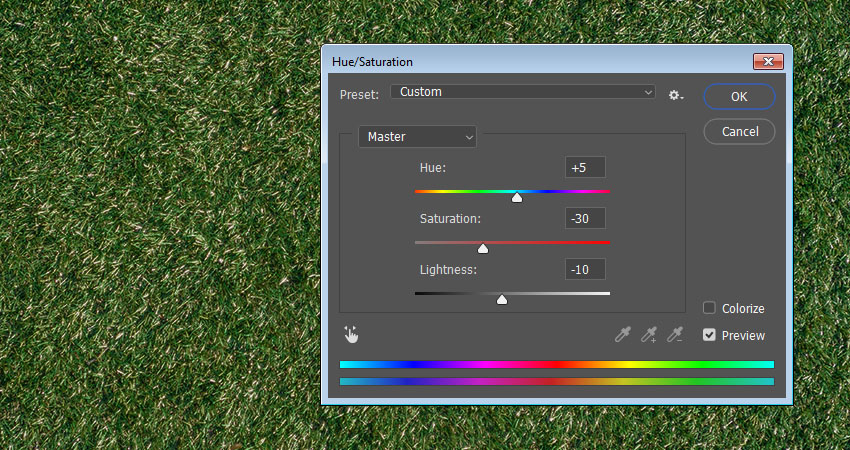Screen dimensions: 850x450
Task: Click the Hue slider handle
Action: 517,197
